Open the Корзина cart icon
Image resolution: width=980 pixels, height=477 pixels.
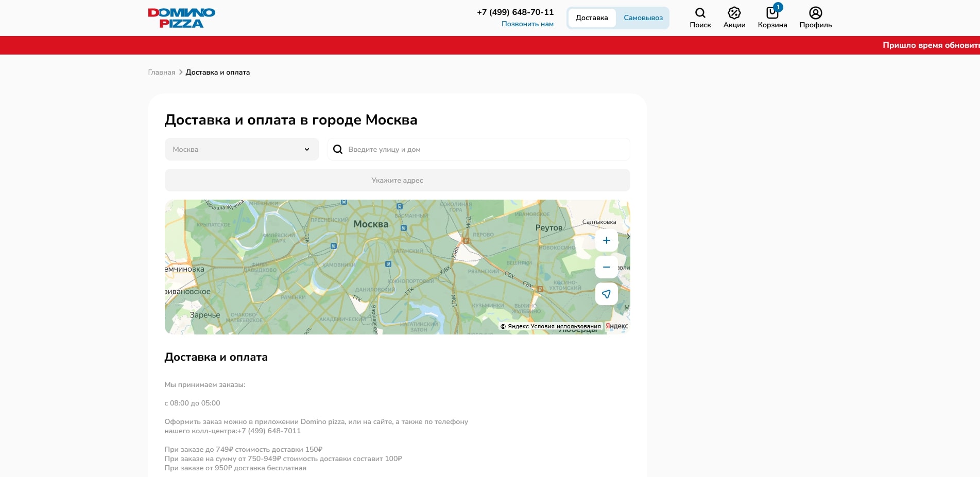coord(772,12)
